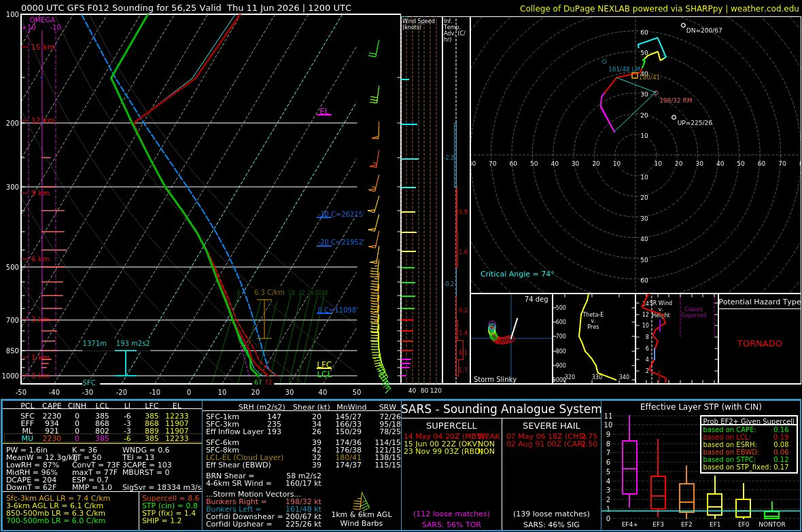Click the SUPERCELL column heading
The height and width of the screenshot is (532, 802).
[x=451, y=425]
